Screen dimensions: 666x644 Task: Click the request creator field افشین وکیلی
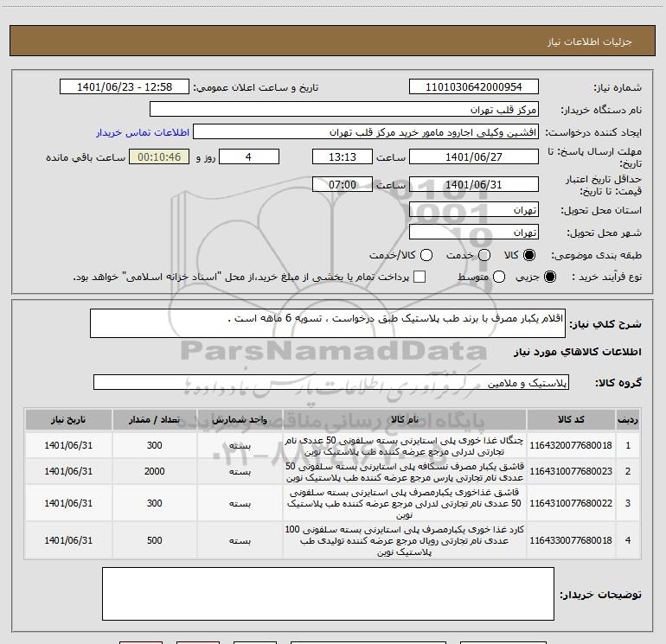[366, 132]
